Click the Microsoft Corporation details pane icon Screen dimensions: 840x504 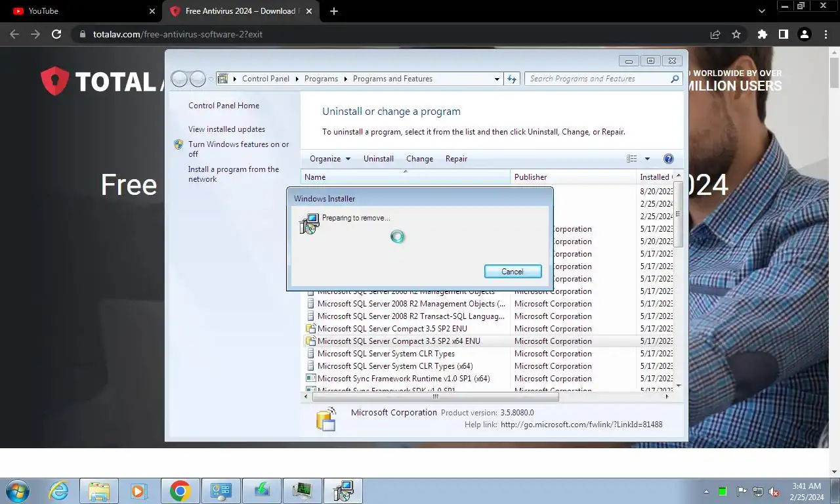point(326,419)
